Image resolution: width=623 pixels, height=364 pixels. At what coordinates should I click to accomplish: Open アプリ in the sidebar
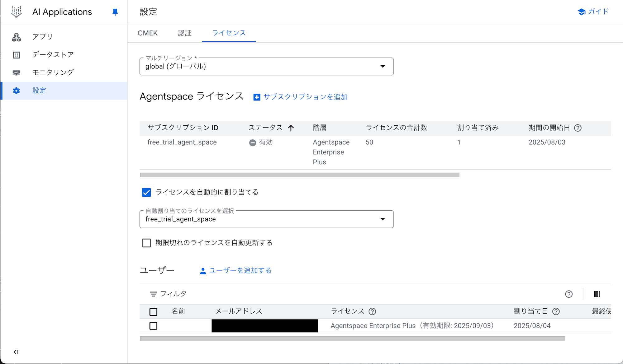pyautogui.click(x=64, y=37)
